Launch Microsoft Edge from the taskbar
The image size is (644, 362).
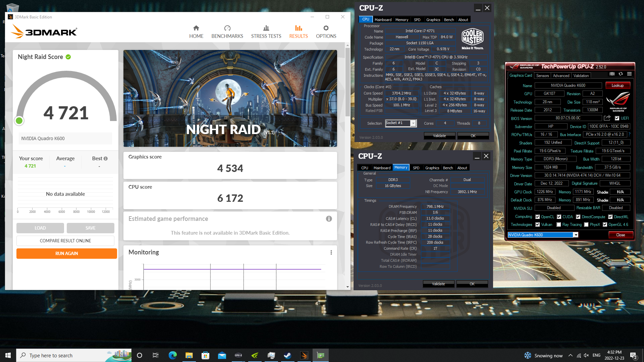click(172, 355)
